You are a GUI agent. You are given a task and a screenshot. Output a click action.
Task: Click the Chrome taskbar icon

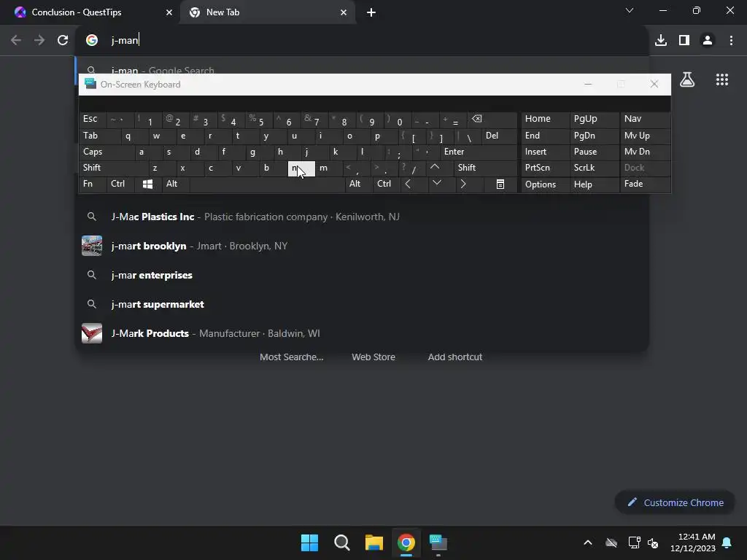[406, 542]
